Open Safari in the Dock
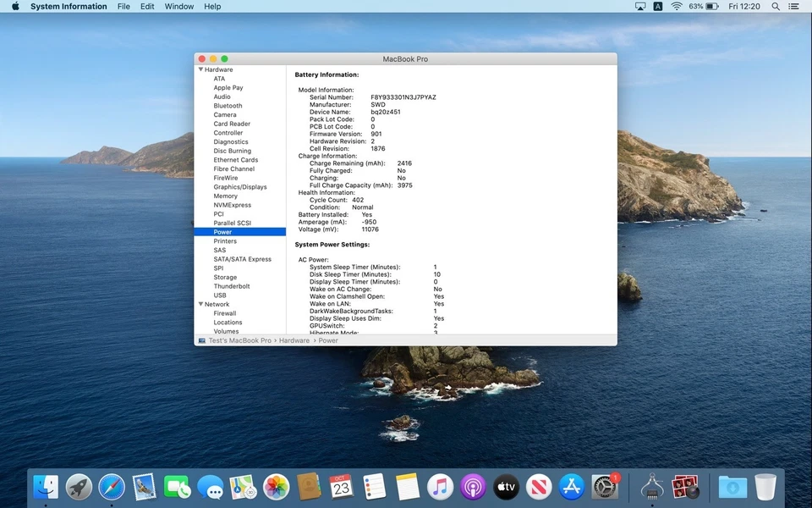The image size is (812, 508). coord(112,488)
